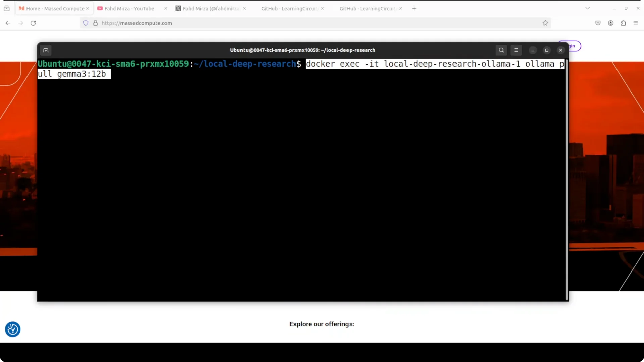
Task: Minimize the terminal window
Action: tap(533, 50)
